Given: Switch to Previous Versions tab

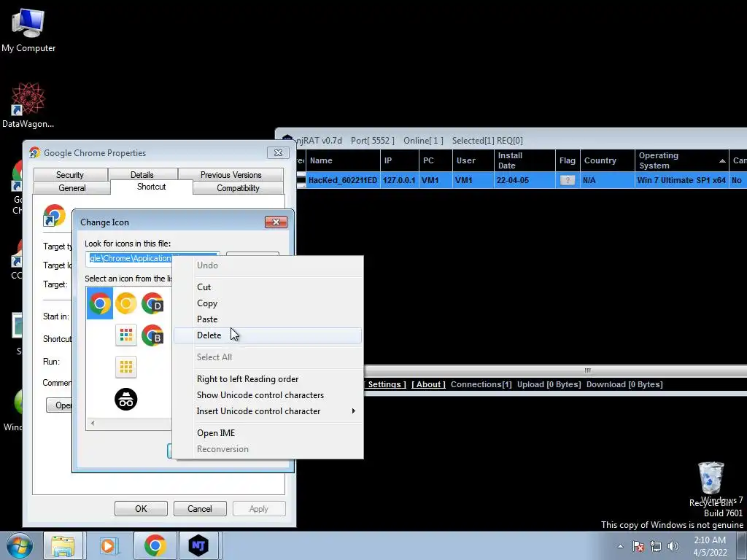Looking at the screenshot, I should point(231,175).
